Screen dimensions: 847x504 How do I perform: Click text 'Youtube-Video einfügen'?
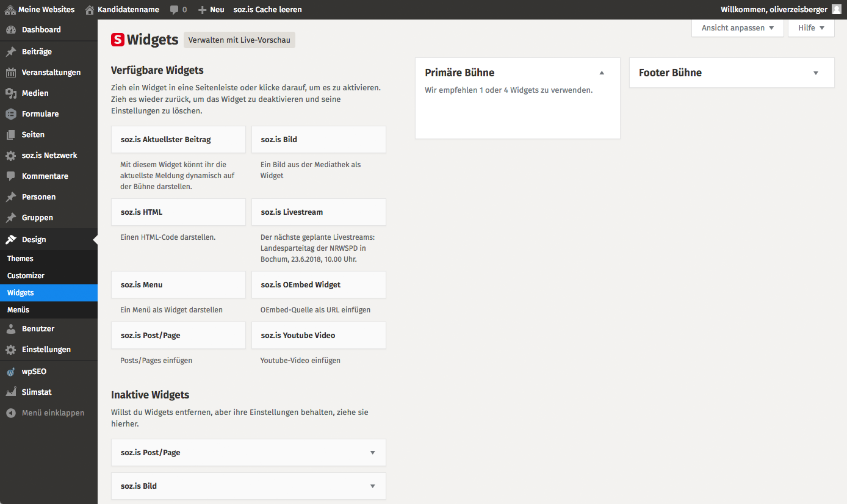[x=300, y=361]
